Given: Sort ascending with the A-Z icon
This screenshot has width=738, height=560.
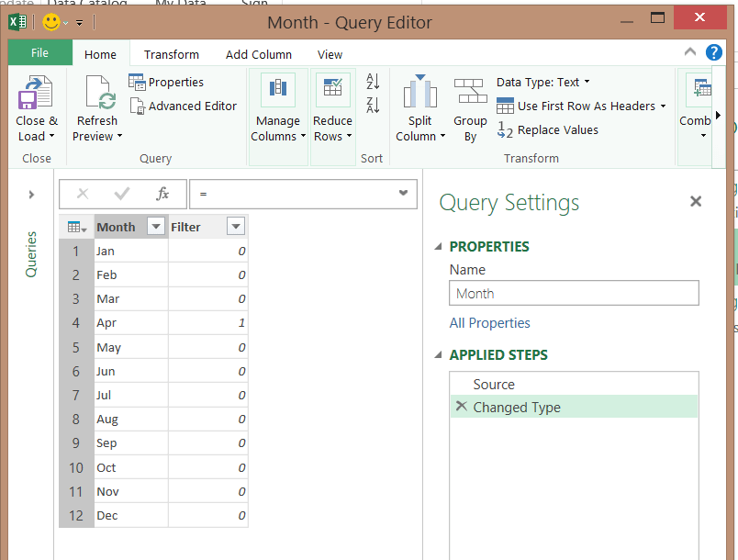Looking at the screenshot, I should 373,82.
